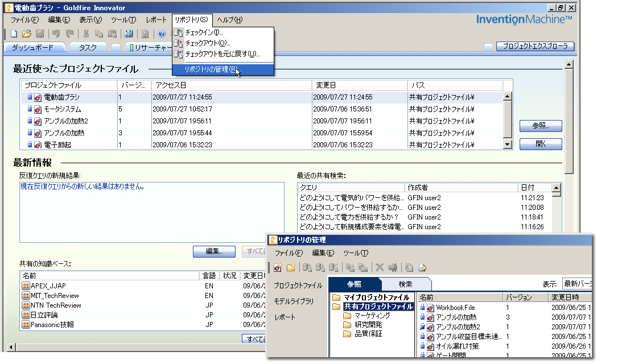626x364 pixels.
Task: Choose チェックアウト from repository menu
Action: (x=223, y=43)
